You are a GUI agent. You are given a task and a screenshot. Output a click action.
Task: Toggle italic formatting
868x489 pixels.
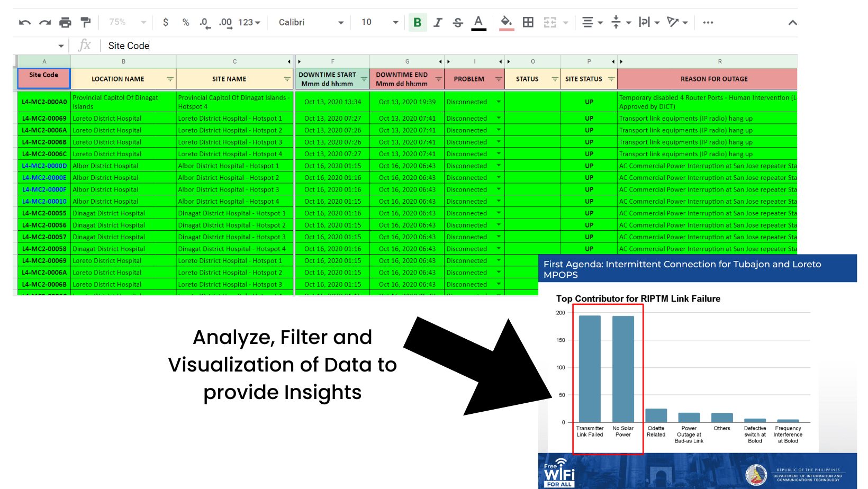click(x=438, y=22)
